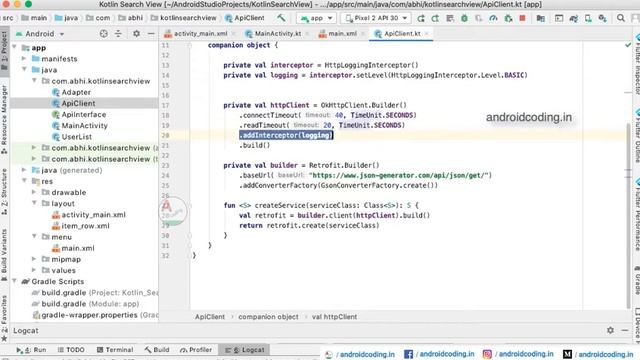Toggle the Gradle side panel

pyautogui.click(x=636, y=280)
